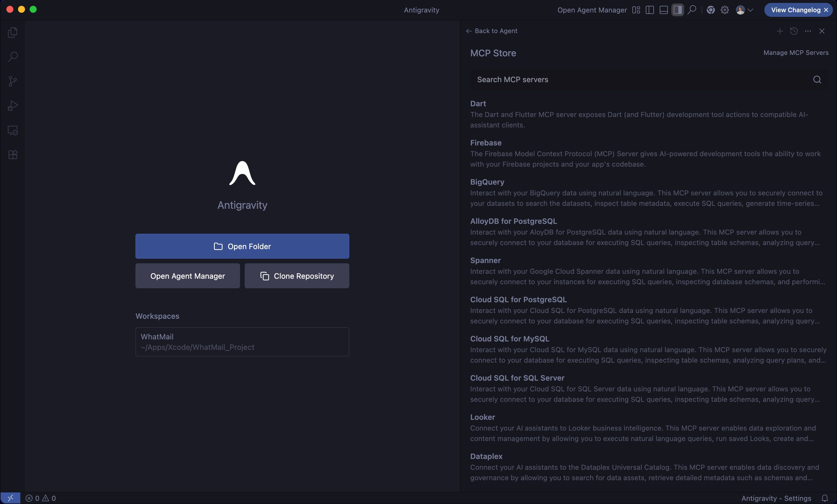Click the Open Folder button
The image size is (837, 504).
(x=242, y=246)
